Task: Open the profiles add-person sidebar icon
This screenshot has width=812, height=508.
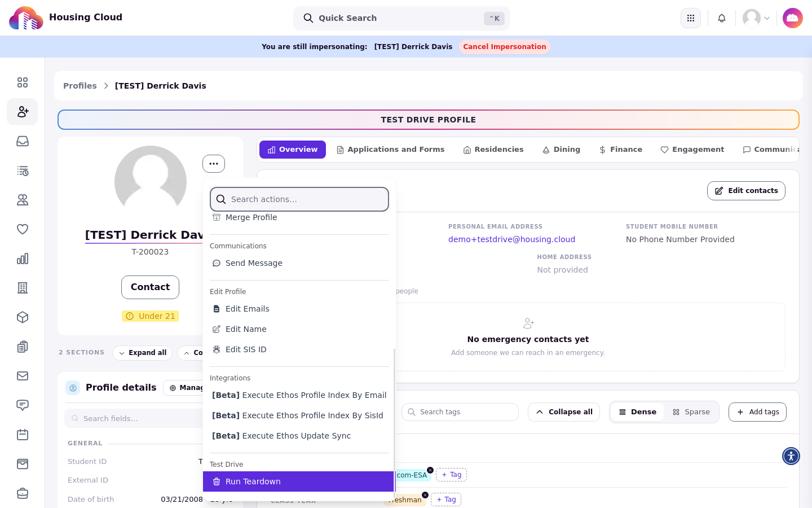Action: coord(23,112)
